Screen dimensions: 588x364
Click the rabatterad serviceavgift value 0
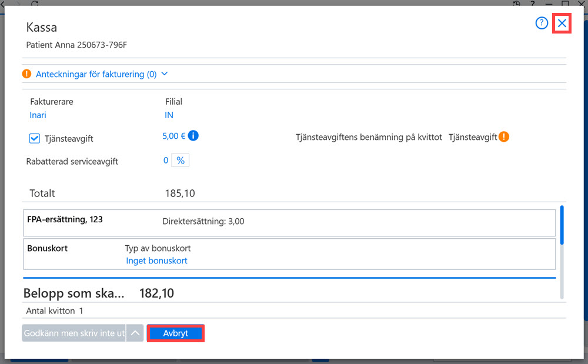coord(166,161)
